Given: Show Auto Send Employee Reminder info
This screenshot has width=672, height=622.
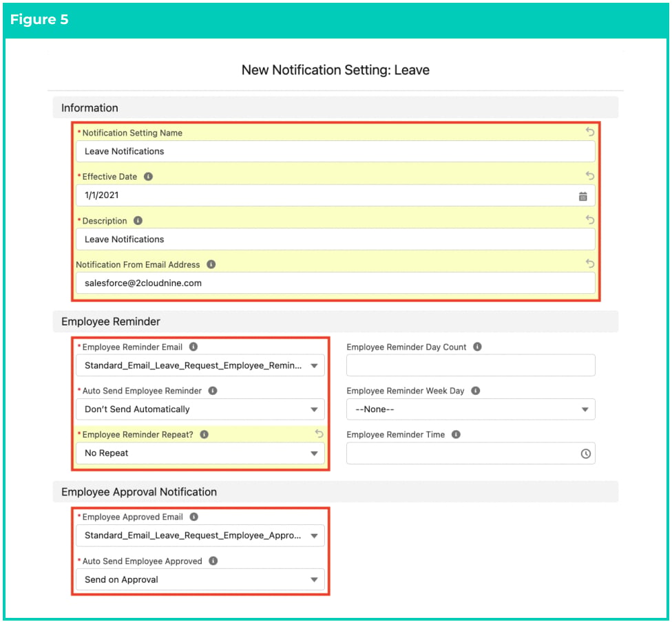Looking at the screenshot, I should click(x=213, y=391).
